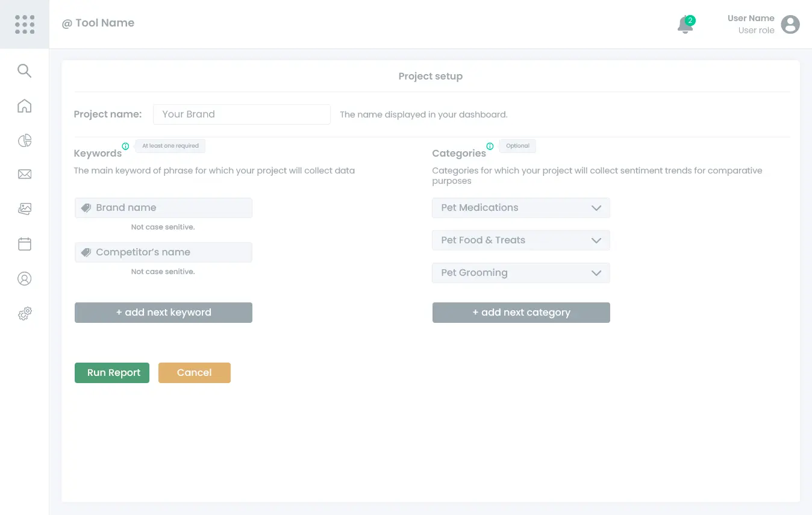Expand the Pet Grooming dropdown

click(521, 273)
